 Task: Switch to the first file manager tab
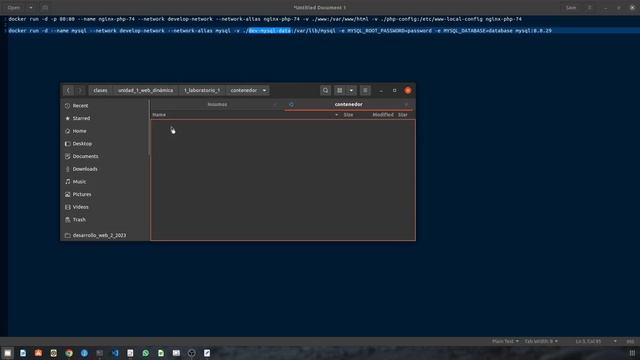217,104
